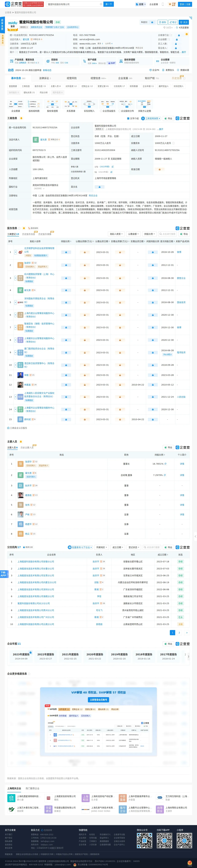Click the Qichacha logo in the header
The image size is (197, 868).
(x=14, y=4)
